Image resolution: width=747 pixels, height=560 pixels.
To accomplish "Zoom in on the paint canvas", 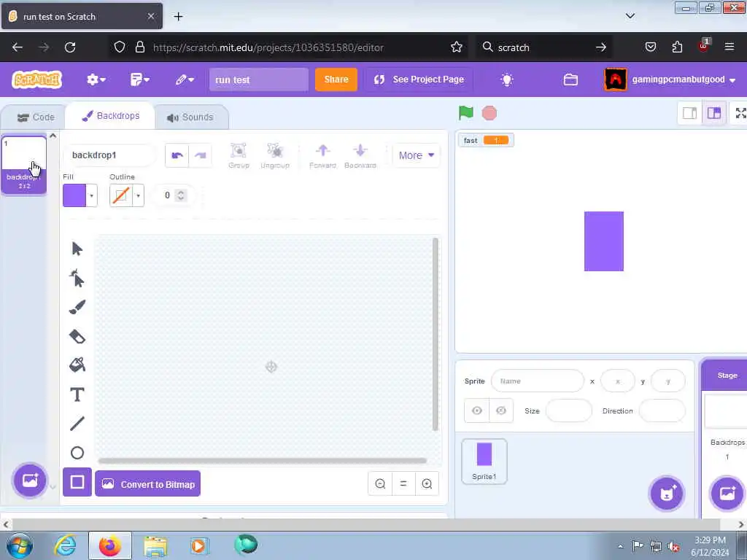I will 427,484.
